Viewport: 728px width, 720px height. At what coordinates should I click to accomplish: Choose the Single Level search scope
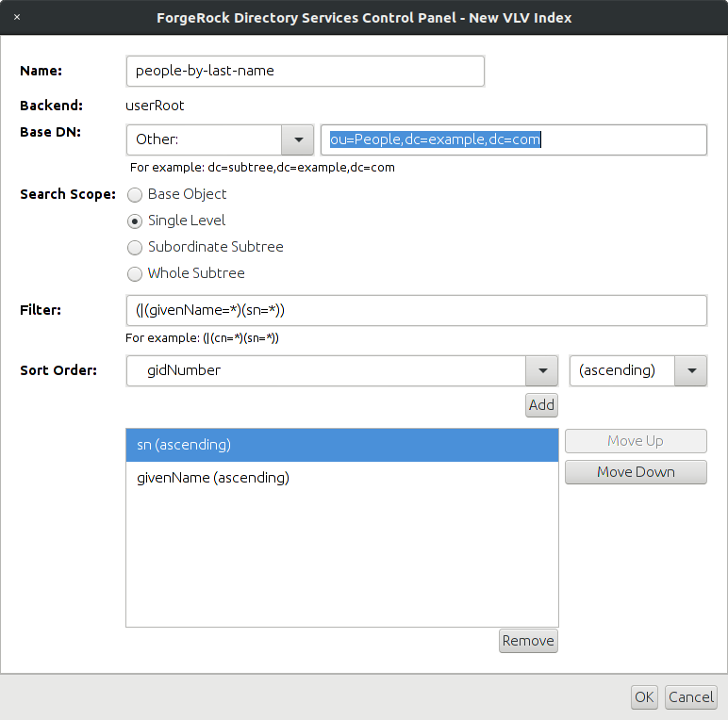click(135, 221)
